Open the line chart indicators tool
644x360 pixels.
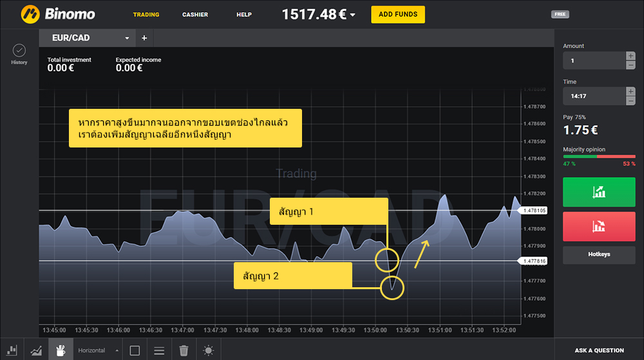tap(37, 350)
